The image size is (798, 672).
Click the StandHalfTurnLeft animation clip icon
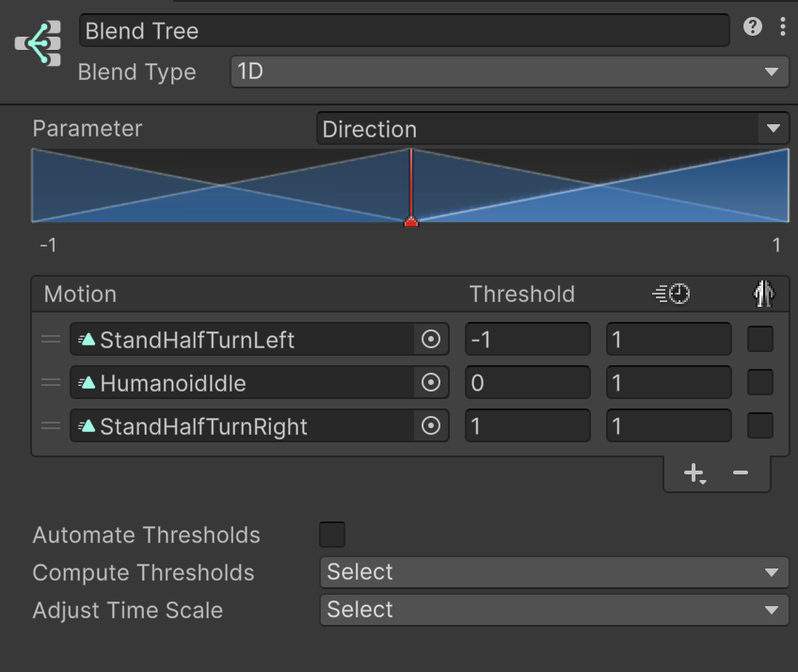coord(87,339)
